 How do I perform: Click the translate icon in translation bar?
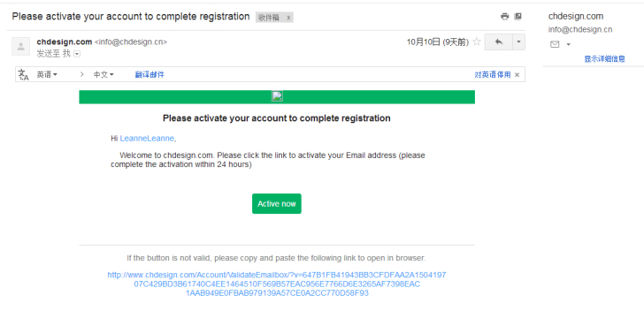click(23, 75)
